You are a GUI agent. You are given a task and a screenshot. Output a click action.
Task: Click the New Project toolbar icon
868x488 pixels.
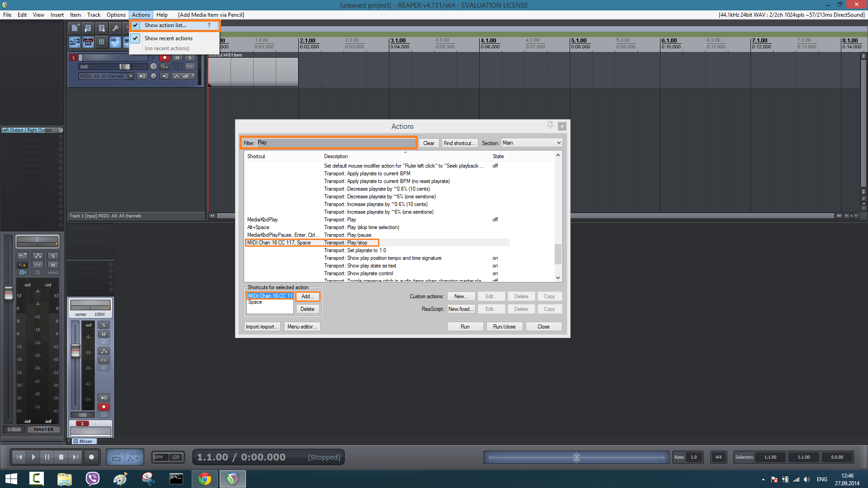[75, 28]
